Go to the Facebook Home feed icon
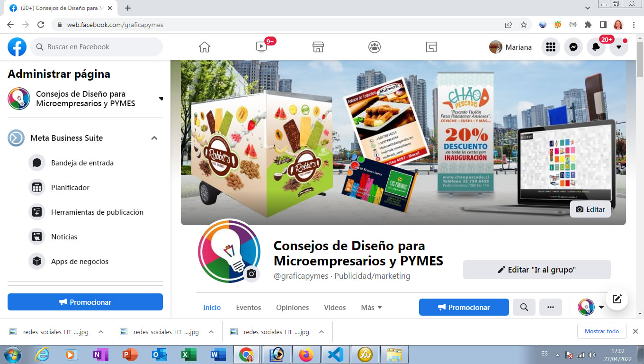This screenshot has height=364, width=644. click(205, 47)
